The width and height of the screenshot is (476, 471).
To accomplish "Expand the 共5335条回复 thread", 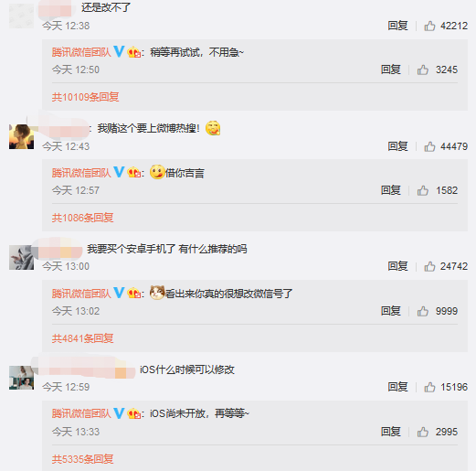I will (x=82, y=459).
